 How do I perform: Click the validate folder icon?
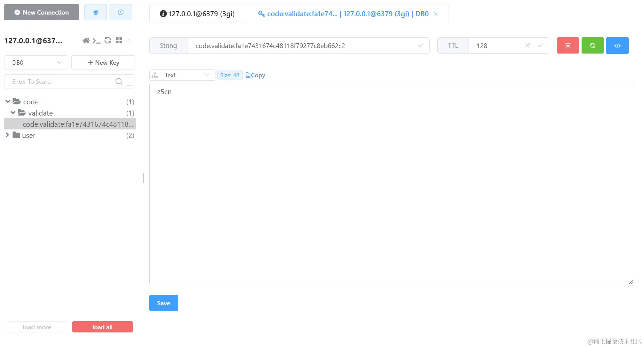pos(22,113)
